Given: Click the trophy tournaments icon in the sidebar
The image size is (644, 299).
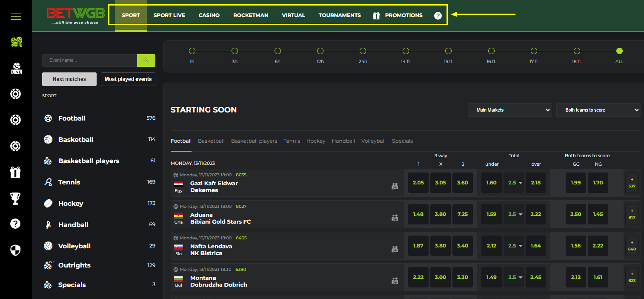Looking at the screenshot, I should click(x=16, y=198).
